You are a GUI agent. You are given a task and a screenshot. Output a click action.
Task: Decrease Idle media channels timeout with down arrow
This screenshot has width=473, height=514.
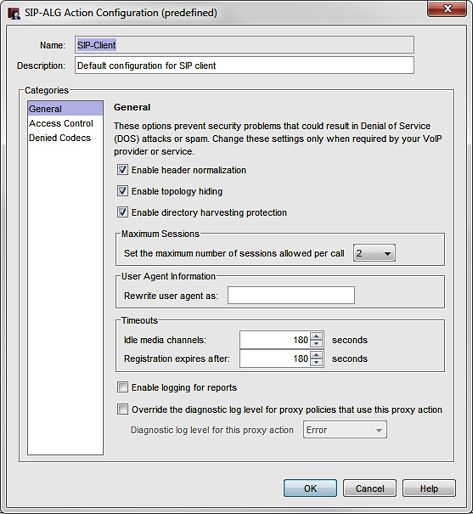[317, 344]
